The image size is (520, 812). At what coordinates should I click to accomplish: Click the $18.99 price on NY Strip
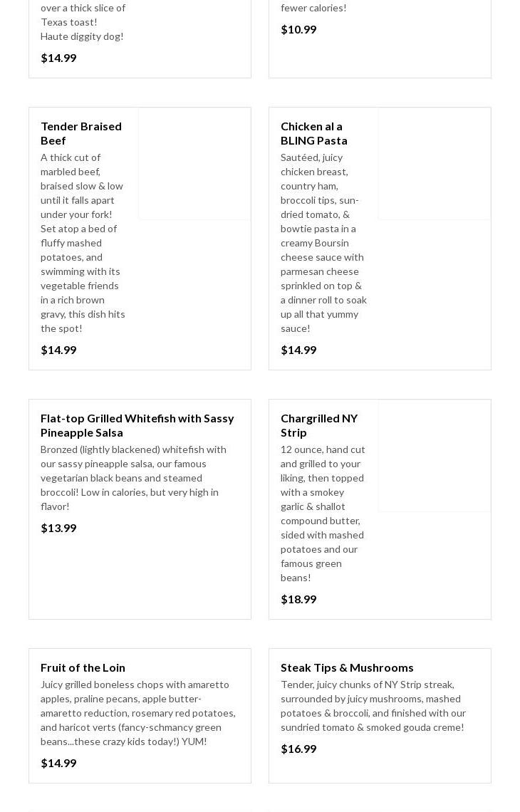pos(298,599)
